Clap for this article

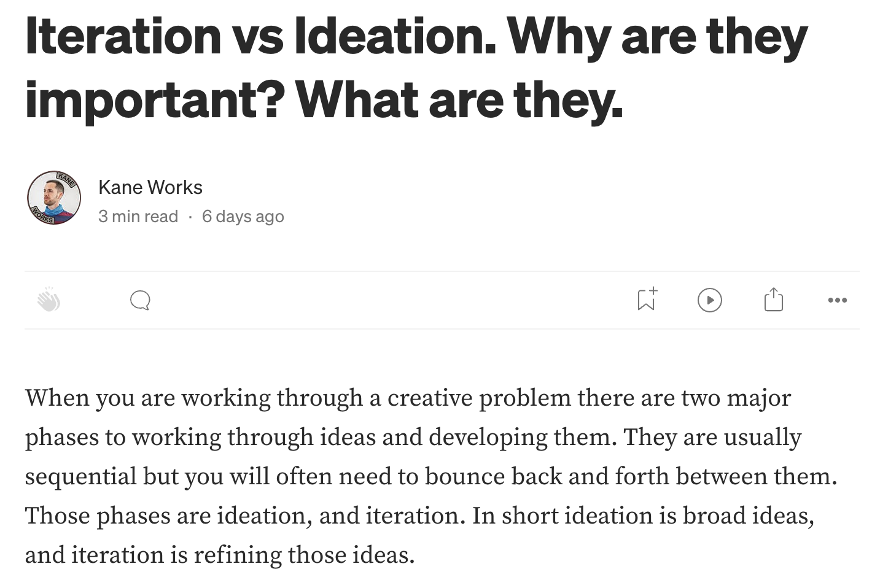(49, 300)
